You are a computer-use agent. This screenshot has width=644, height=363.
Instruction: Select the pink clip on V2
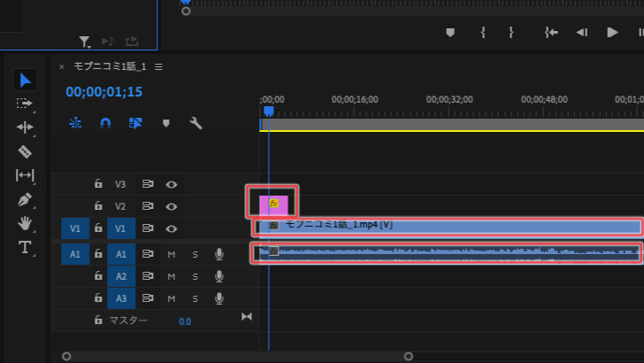tap(273, 205)
